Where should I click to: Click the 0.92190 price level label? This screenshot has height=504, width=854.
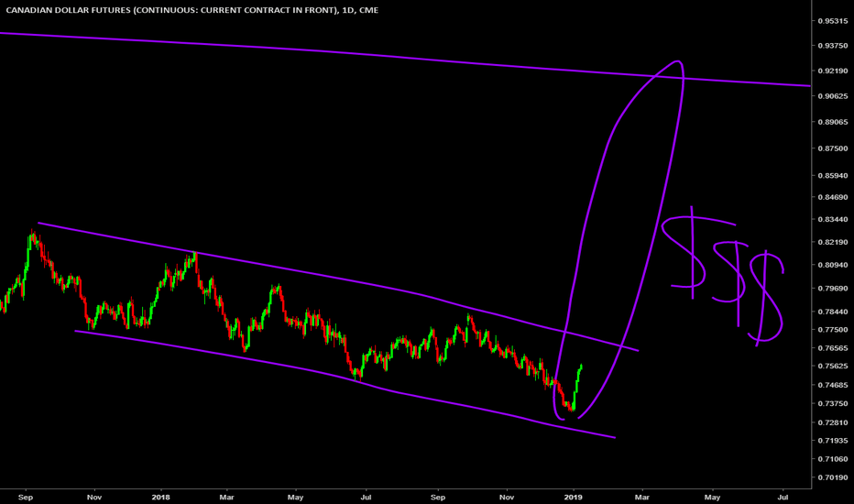(x=833, y=71)
